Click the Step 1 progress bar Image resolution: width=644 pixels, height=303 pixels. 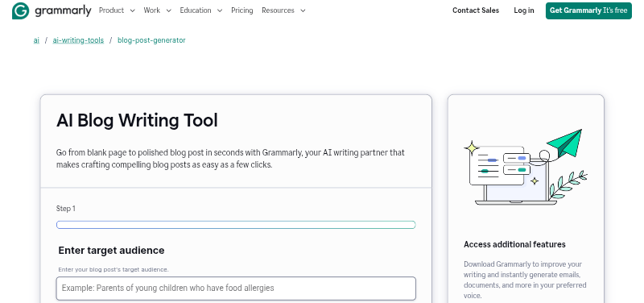pos(236,225)
